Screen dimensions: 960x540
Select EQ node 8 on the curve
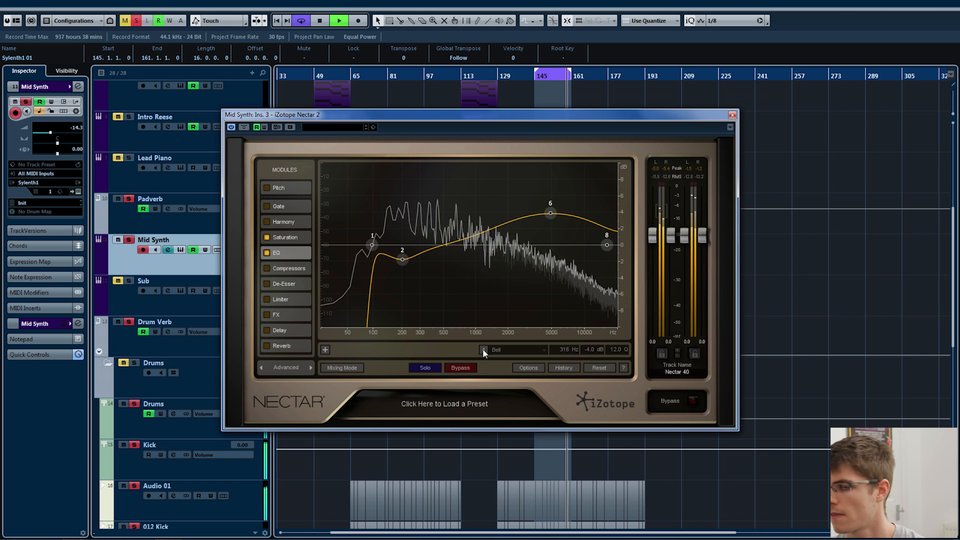tap(607, 245)
